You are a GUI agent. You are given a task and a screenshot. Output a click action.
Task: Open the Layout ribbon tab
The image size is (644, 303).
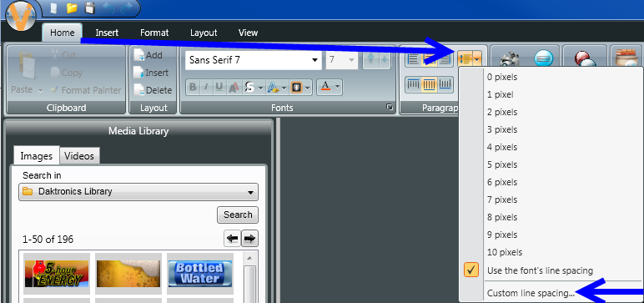click(x=204, y=33)
